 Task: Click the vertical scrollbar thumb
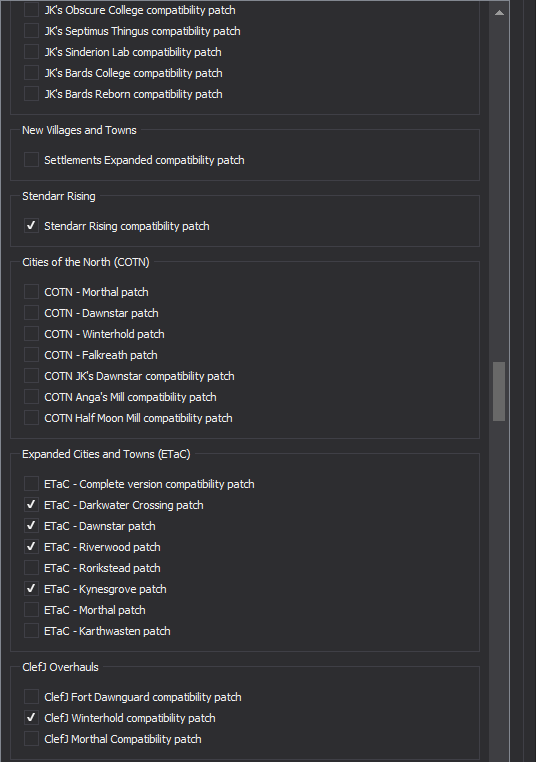[x=499, y=391]
